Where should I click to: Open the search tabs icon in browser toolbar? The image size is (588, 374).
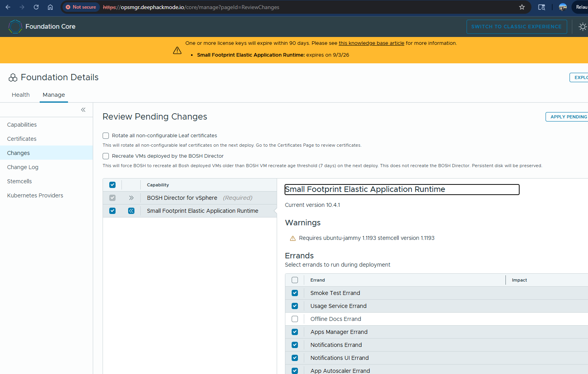[x=542, y=7]
